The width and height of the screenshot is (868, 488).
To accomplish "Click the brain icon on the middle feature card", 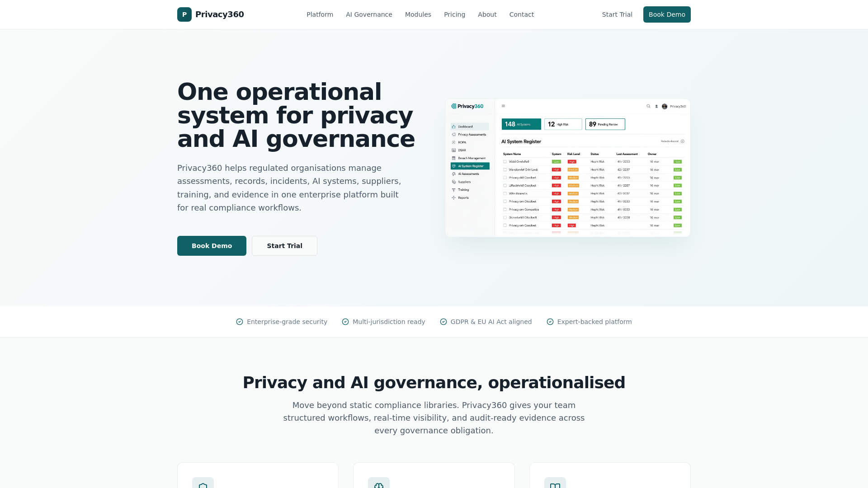I will (x=379, y=486).
